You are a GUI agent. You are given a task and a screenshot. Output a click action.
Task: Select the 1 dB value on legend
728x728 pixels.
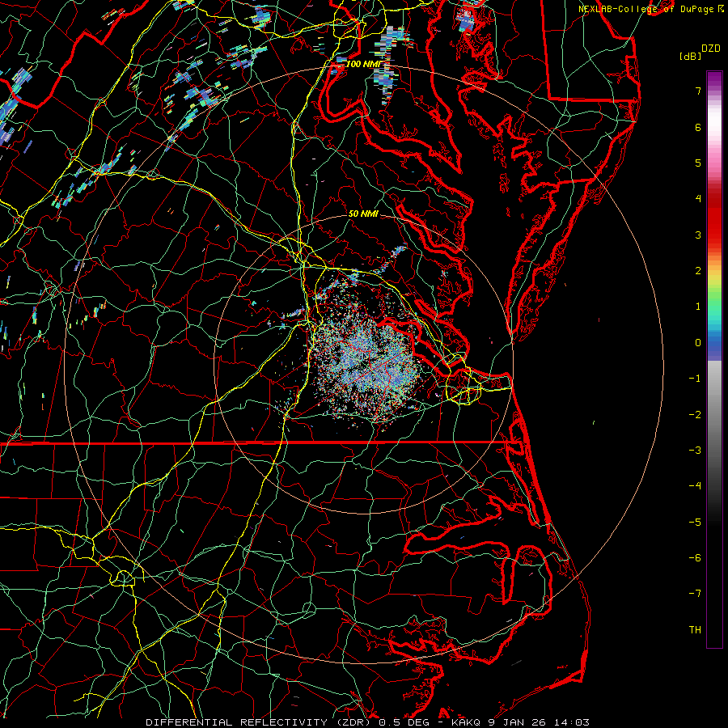(698, 307)
